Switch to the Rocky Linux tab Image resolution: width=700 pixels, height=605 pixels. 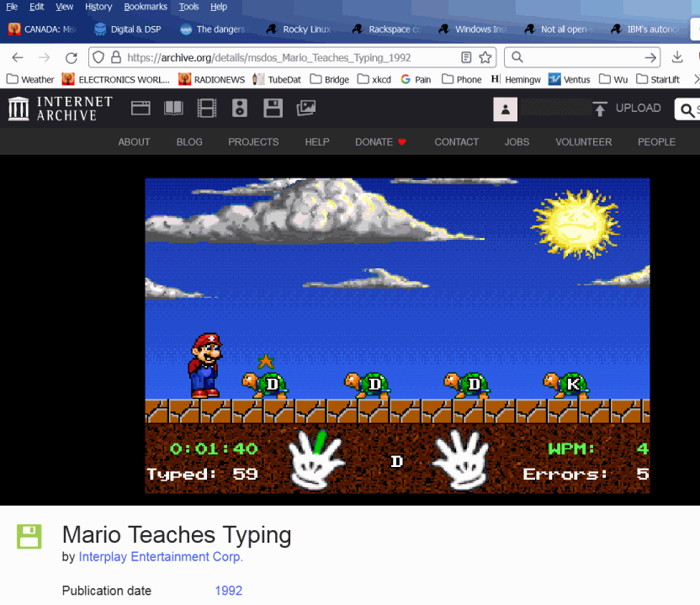pos(300,29)
